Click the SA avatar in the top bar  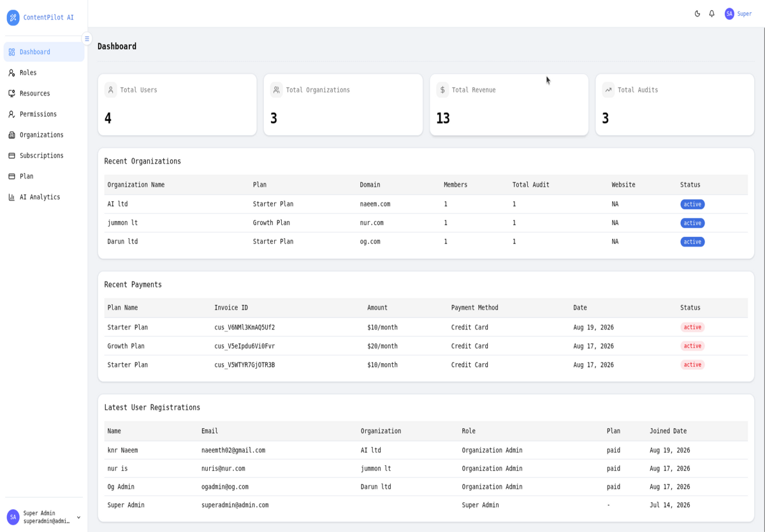tap(729, 13)
